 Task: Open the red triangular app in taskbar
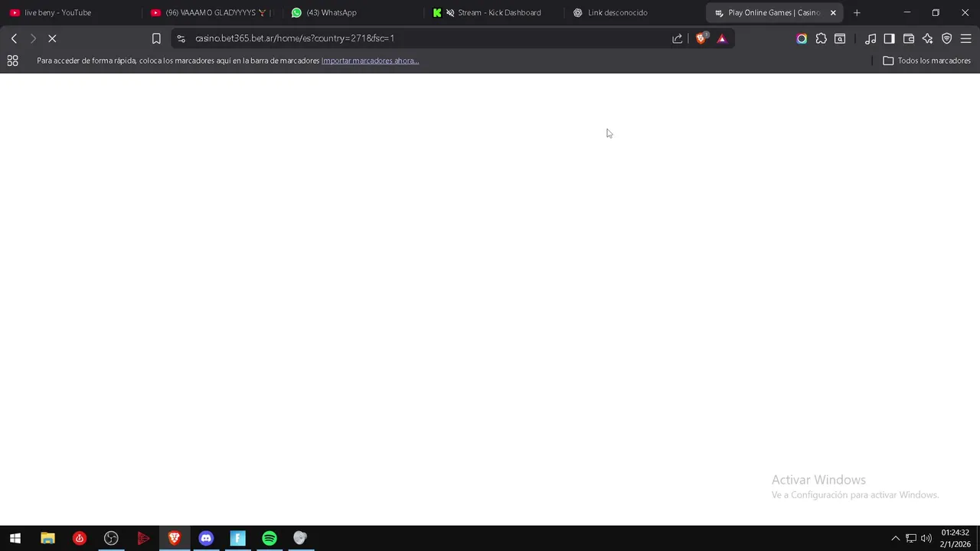(142, 538)
